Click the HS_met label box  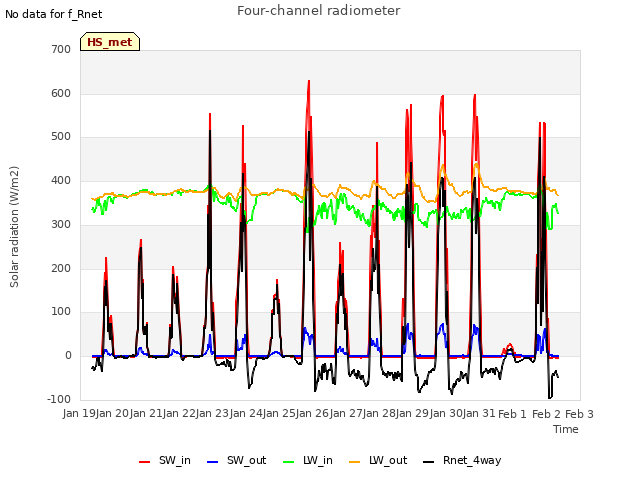110,42
